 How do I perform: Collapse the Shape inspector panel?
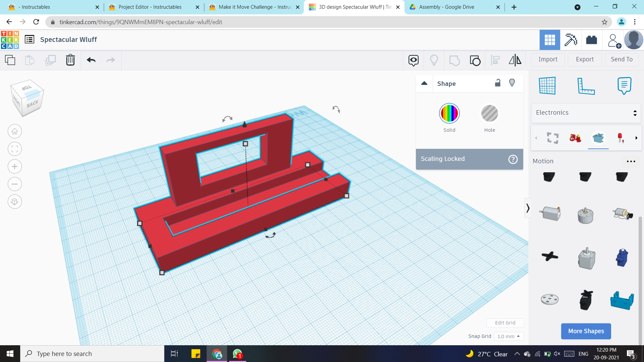pos(424,83)
